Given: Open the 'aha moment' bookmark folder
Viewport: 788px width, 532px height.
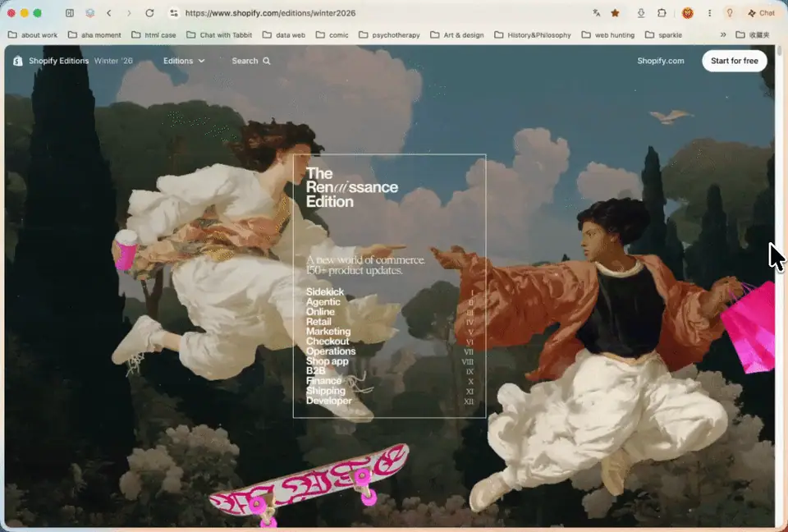Looking at the screenshot, I should click(x=94, y=34).
